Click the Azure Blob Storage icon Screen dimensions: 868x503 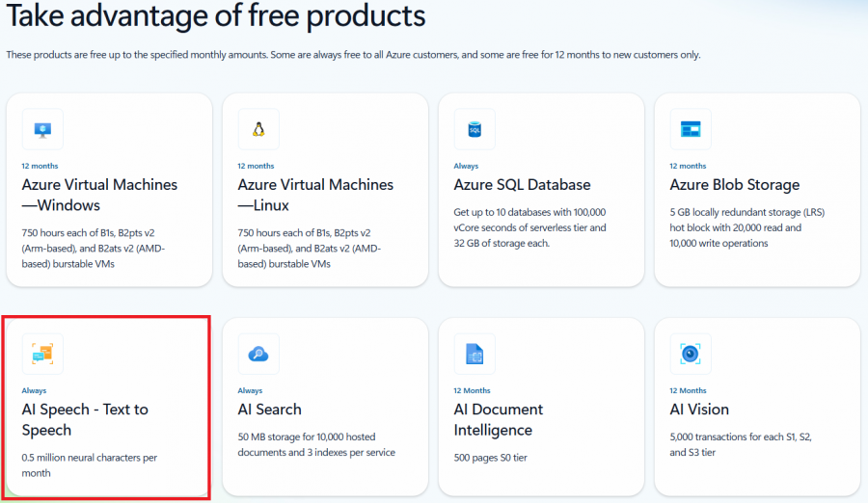pos(691,129)
